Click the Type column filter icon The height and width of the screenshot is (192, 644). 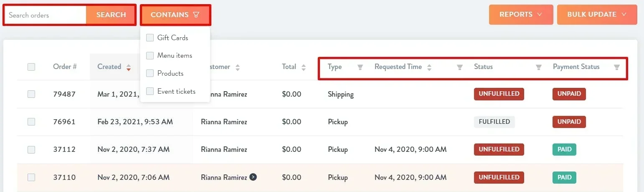(360, 67)
